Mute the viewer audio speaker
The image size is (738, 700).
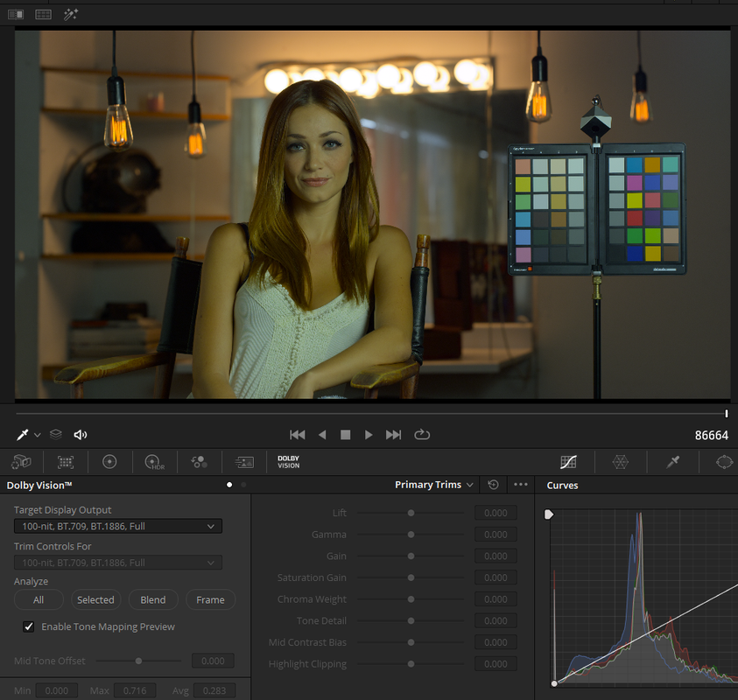point(81,435)
